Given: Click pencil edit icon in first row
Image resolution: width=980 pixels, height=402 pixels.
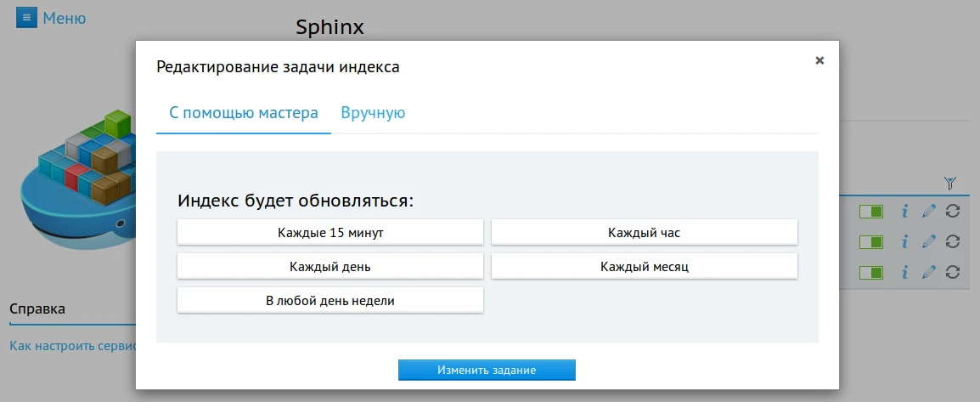Looking at the screenshot, I should point(929,212).
